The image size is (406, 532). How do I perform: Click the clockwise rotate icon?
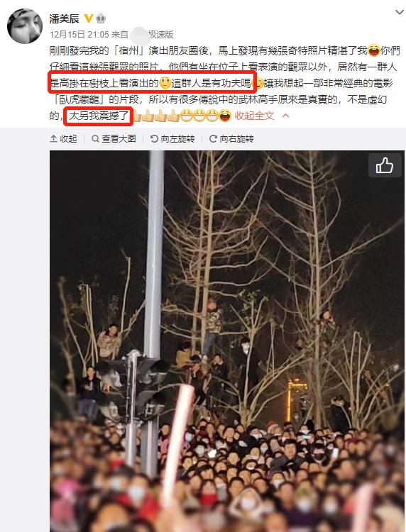[213, 138]
